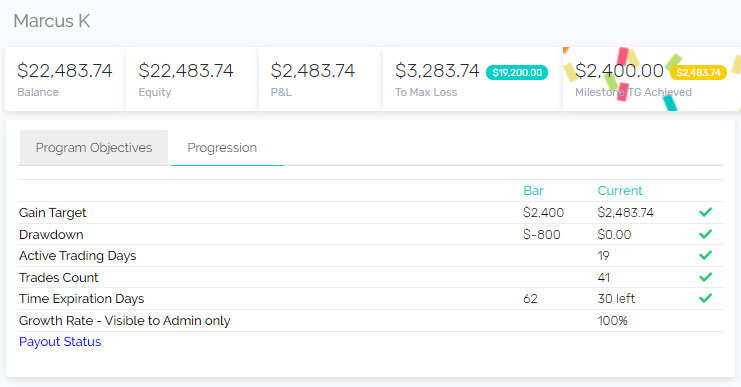This screenshot has height=387, width=741.
Task: Click the Drawdown green checkmark
Action: [x=705, y=234]
